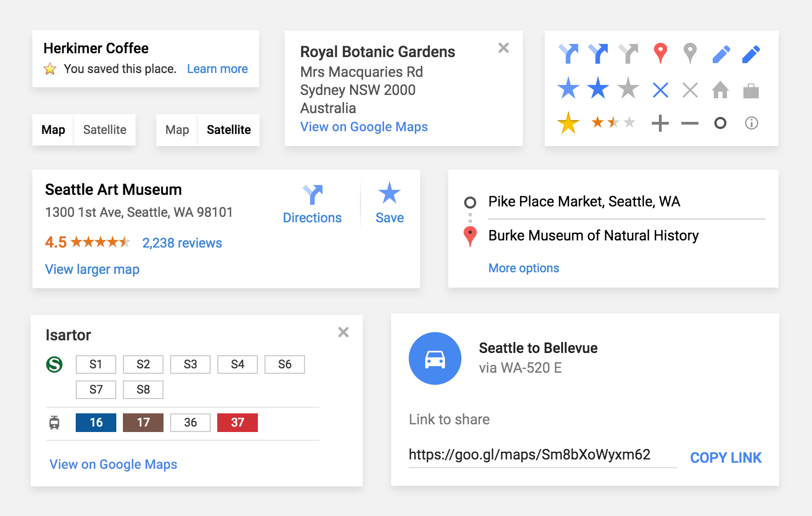Click the light blue directions arrow icon
Viewport: 812px width, 516px height.
tap(568, 54)
